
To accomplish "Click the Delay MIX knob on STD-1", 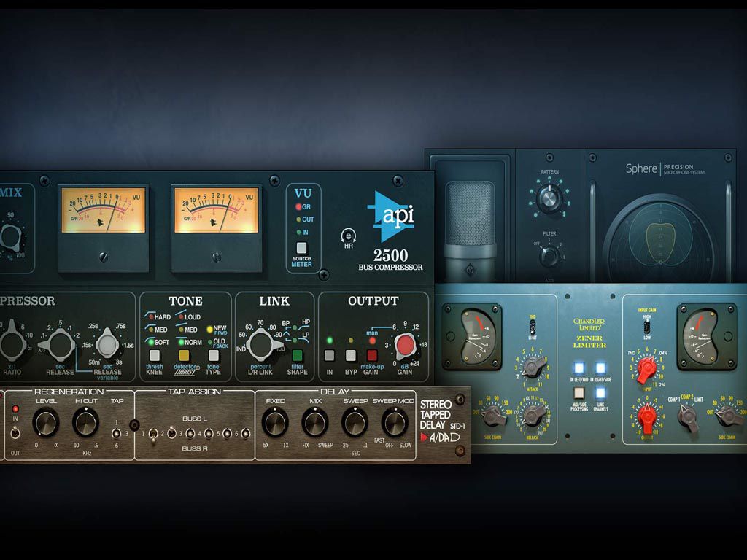I will pos(315,423).
